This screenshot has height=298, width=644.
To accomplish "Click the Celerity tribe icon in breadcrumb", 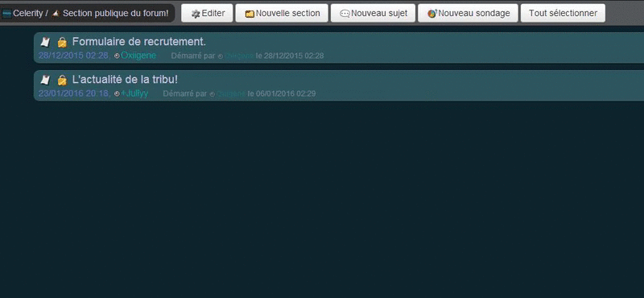I will pos(6,14).
